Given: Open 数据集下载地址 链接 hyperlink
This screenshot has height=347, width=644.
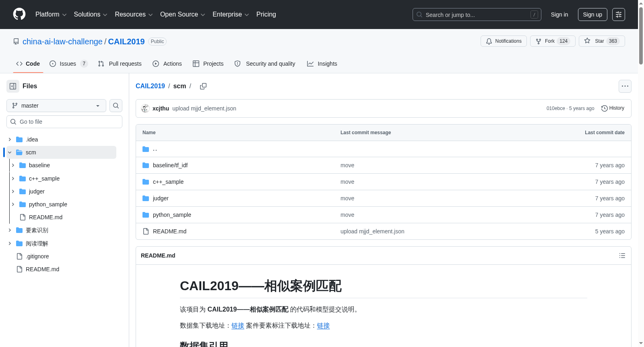Looking at the screenshot, I should click(238, 326).
